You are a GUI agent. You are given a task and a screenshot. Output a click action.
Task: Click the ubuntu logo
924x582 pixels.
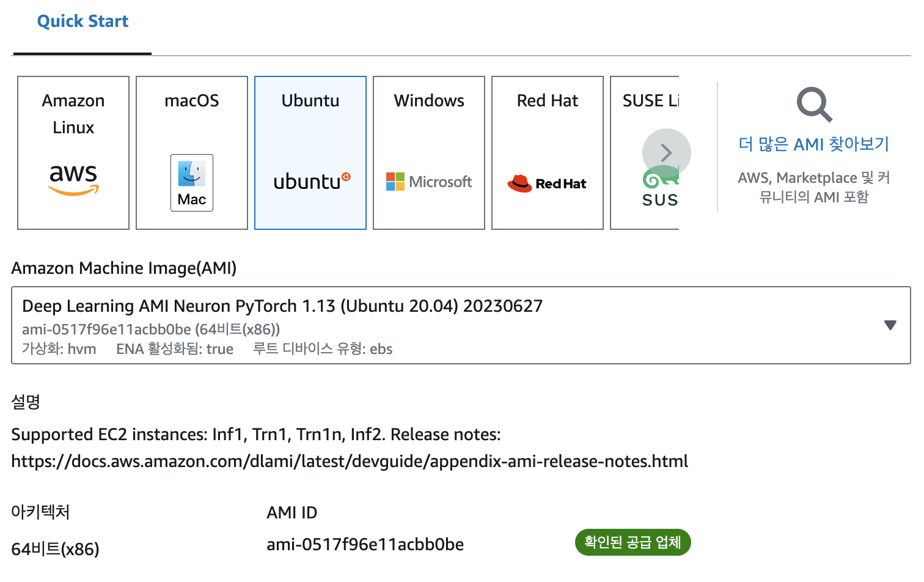312,182
